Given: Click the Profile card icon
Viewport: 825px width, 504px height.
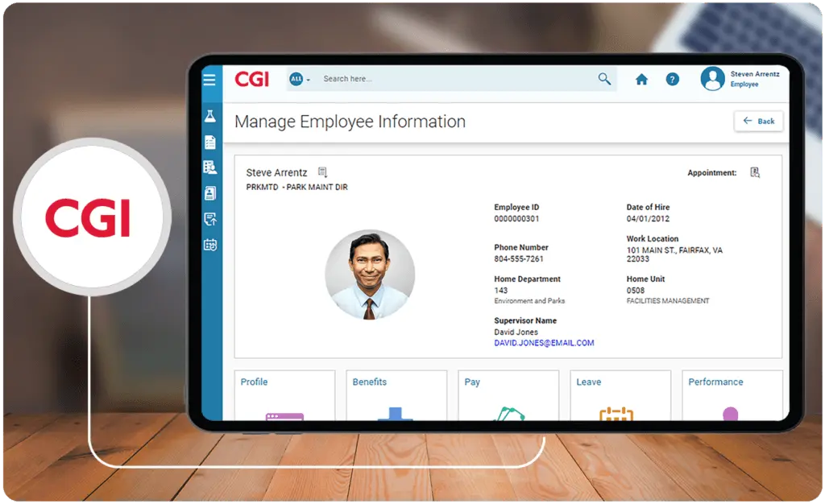Looking at the screenshot, I should pos(284,416).
